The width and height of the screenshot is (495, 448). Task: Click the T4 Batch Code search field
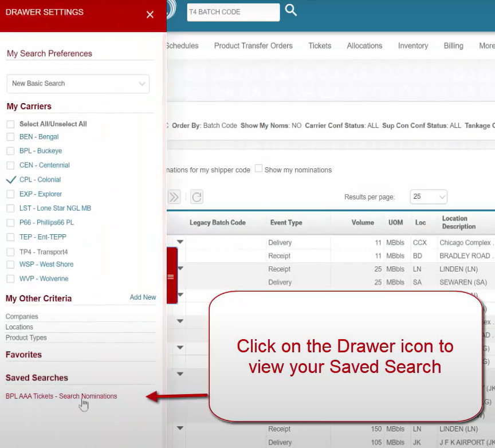[233, 12]
